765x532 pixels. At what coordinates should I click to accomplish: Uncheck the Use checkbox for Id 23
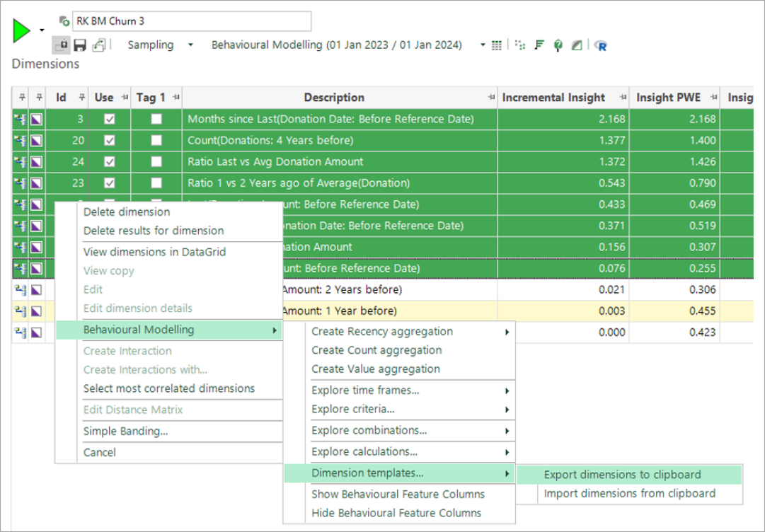[x=109, y=183]
